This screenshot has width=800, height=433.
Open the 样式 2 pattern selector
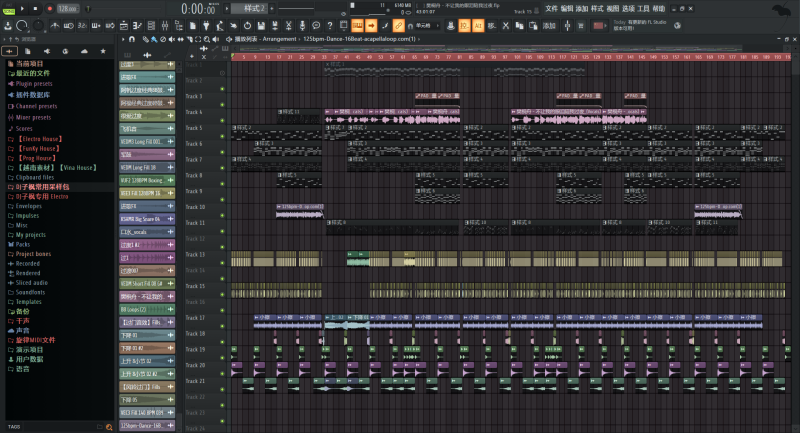[250, 9]
